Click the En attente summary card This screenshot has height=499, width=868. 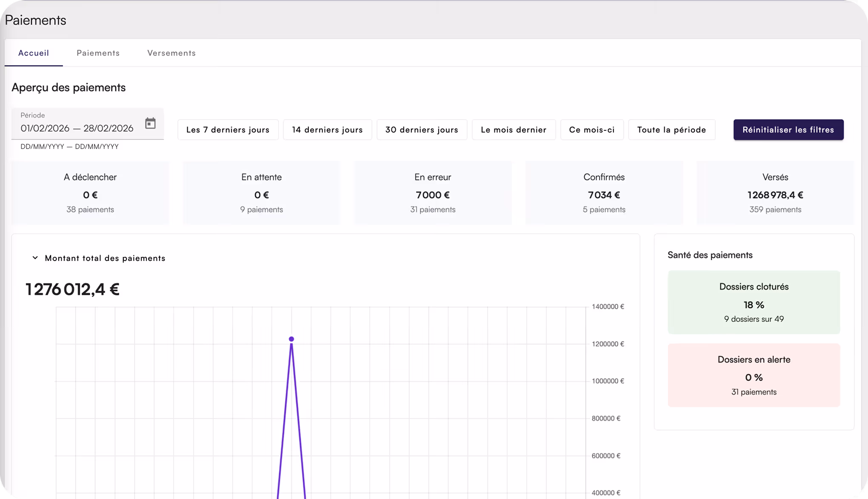(262, 193)
